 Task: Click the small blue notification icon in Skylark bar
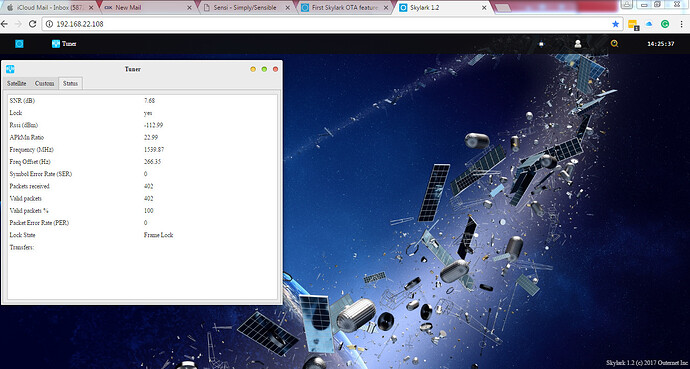(541, 44)
